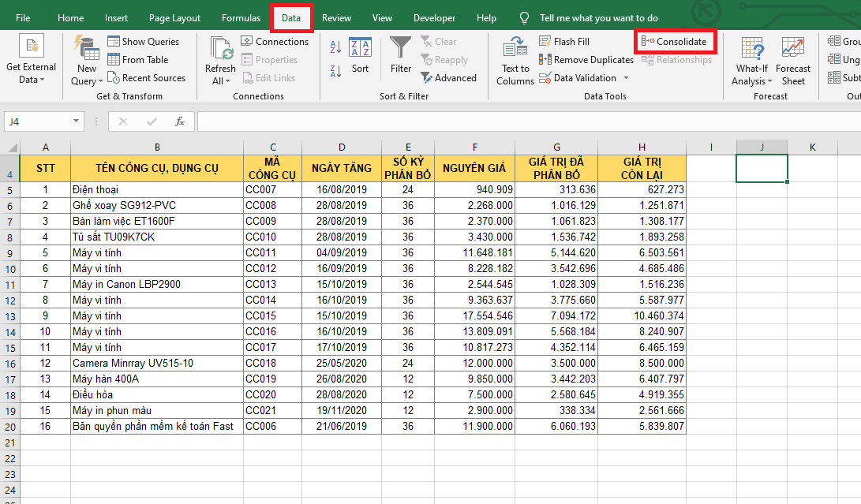Image resolution: width=861 pixels, height=504 pixels.
Task: Click the Tell me search box
Action: [598, 18]
